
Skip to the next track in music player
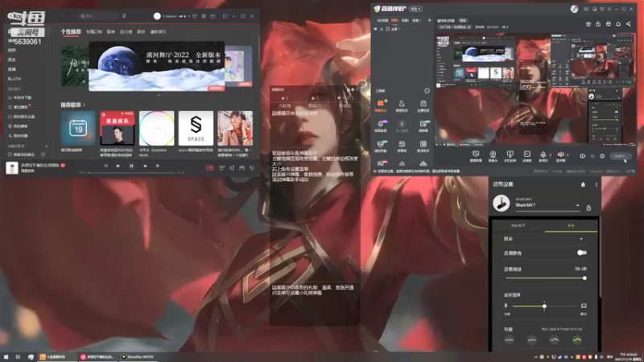[x=145, y=166]
